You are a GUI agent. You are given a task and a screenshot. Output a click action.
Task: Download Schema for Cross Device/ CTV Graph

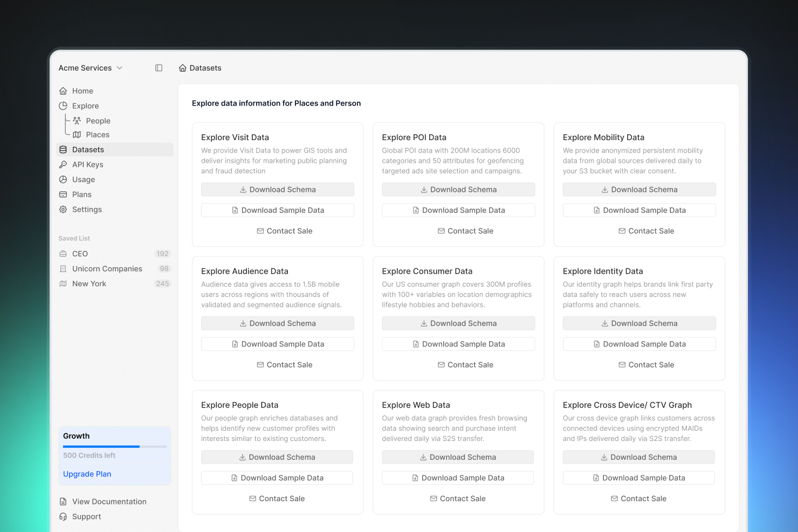tap(639, 457)
